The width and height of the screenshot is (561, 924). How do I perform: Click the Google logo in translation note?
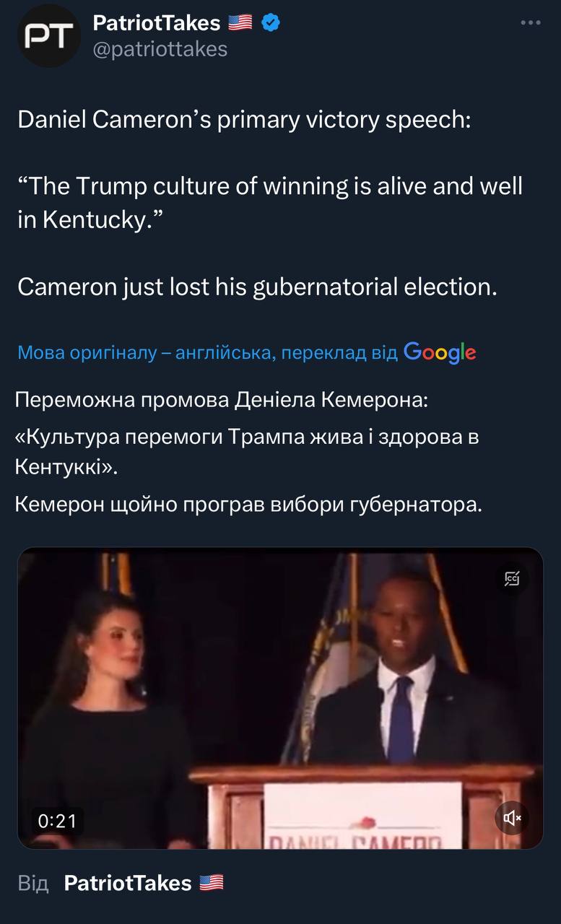point(440,352)
